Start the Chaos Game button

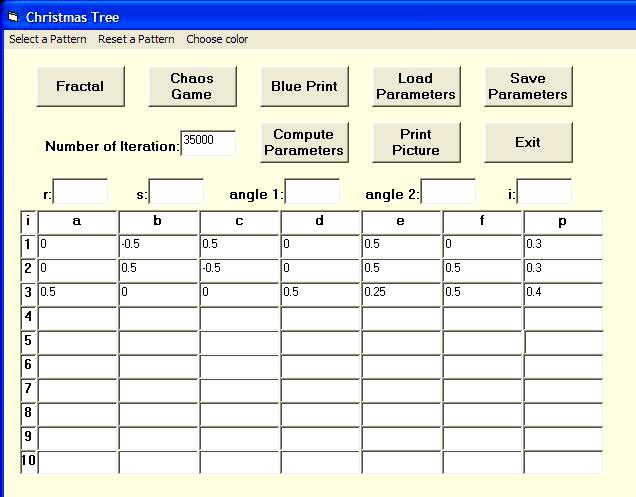(191, 86)
